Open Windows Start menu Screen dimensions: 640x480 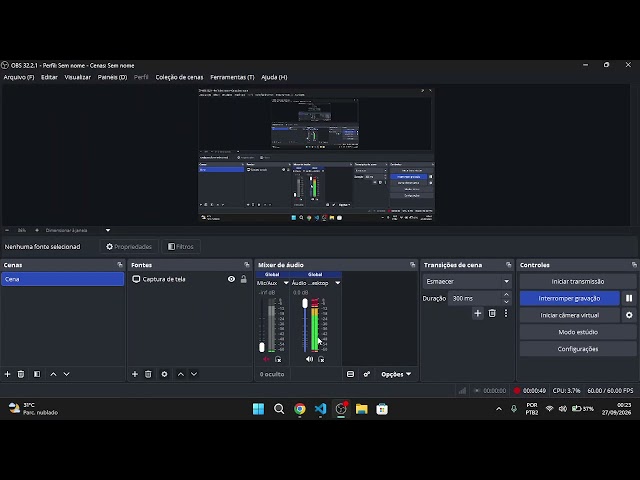[x=258, y=409]
